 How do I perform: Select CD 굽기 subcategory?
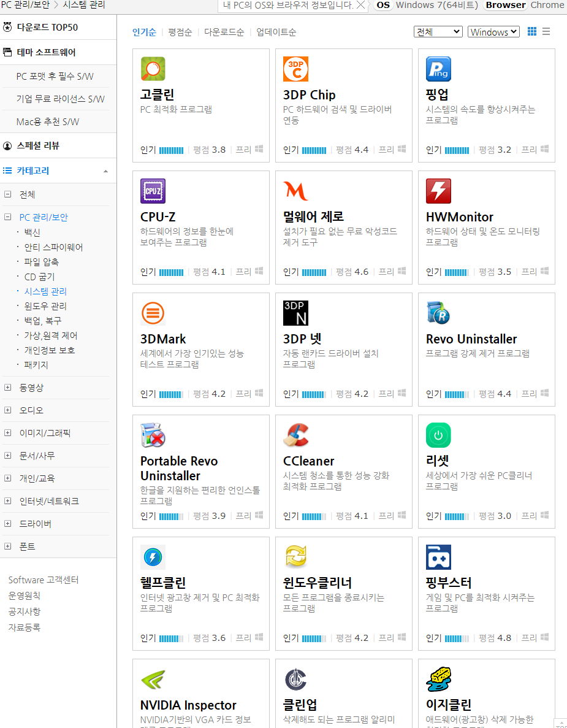click(x=39, y=277)
